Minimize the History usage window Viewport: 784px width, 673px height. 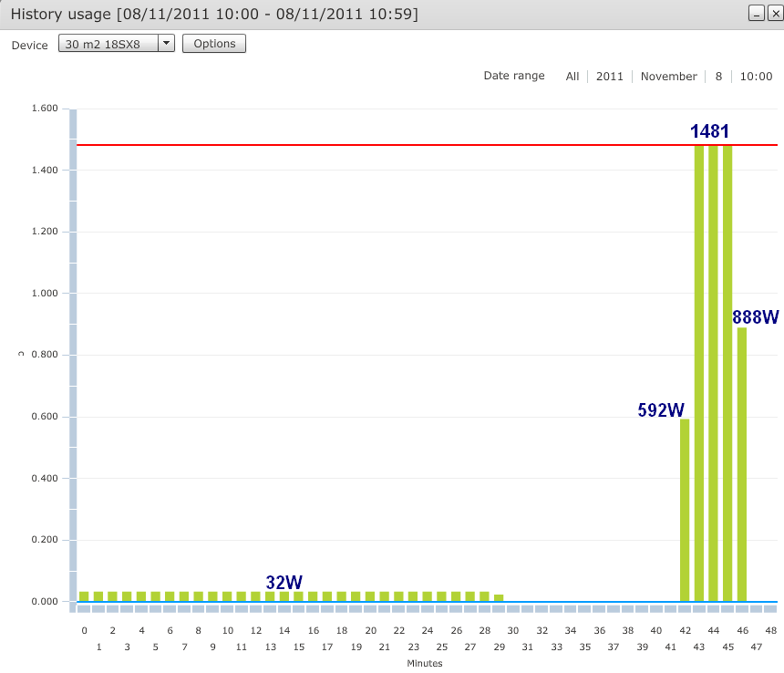click(756, 13)
